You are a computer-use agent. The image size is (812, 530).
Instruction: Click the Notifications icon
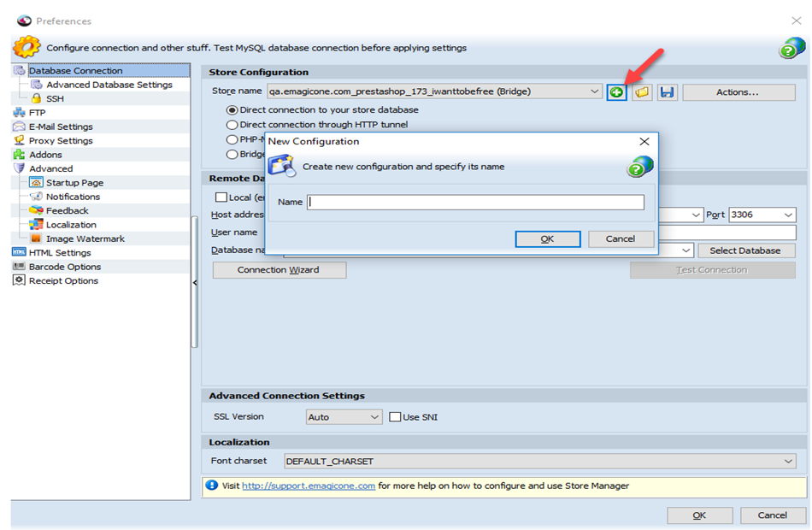coord(36,197)
